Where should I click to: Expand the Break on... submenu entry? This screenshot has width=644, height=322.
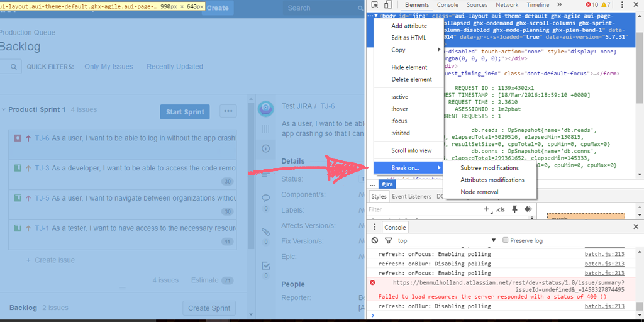pos(409,167)
